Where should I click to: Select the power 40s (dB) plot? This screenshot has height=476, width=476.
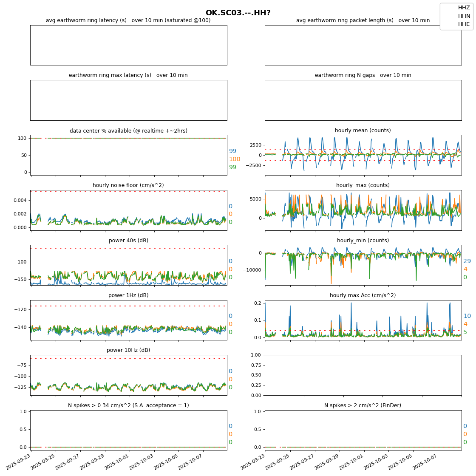tap(128, 265)
